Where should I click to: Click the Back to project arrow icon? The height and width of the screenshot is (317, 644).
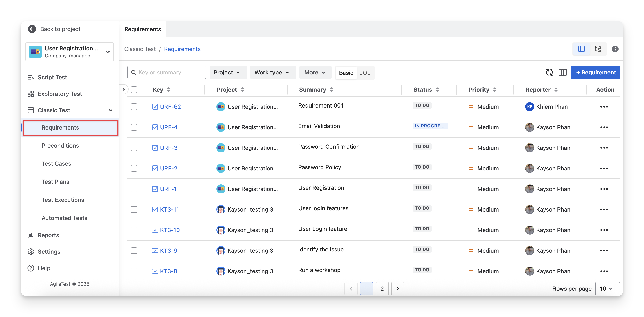pyautogui.click(x=32, y=29)
